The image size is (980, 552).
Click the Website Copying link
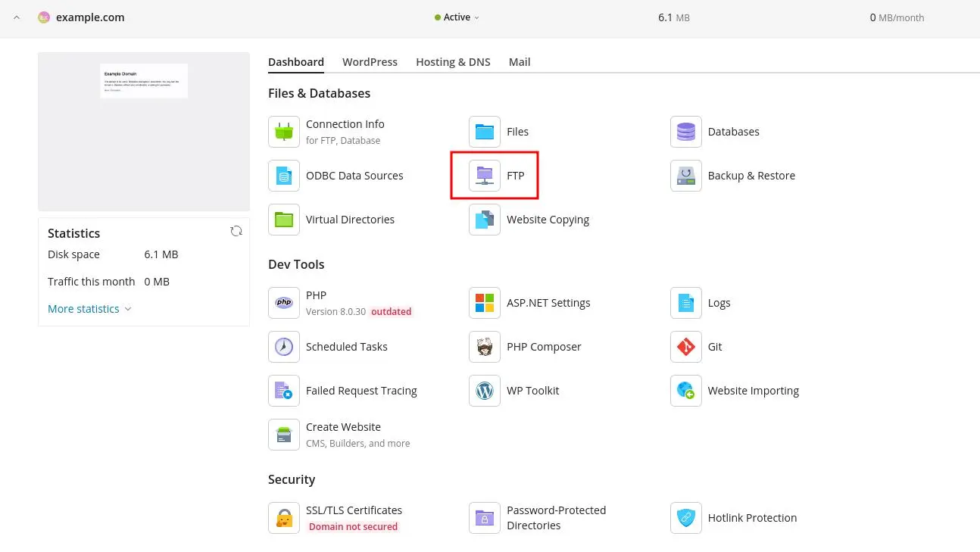(x=548, y=220)
